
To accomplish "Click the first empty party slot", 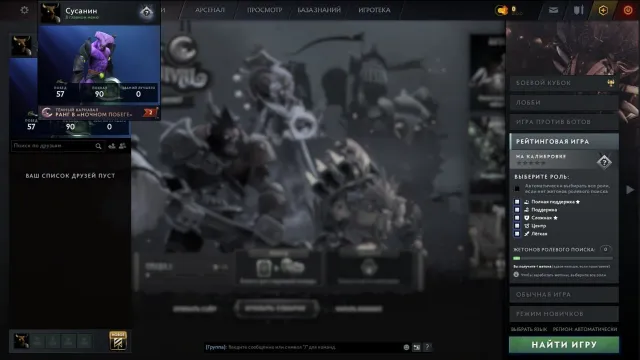I will [37, 341].
